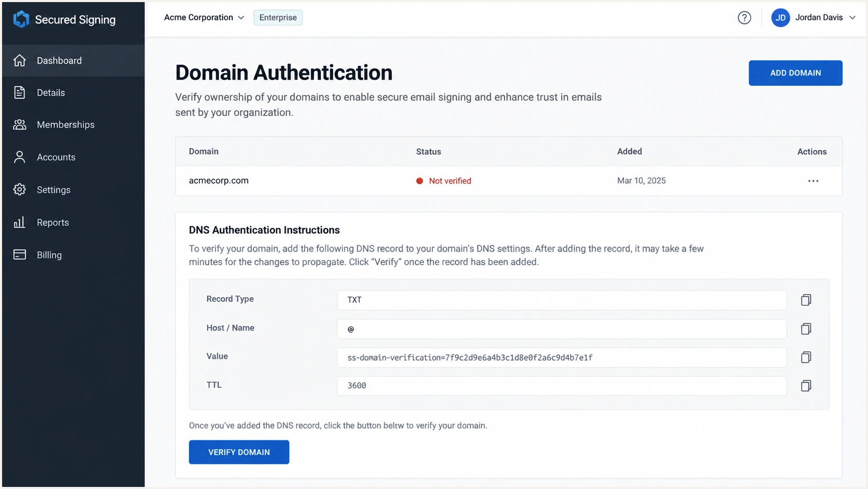
Task: Open the Billing sidebar item
Action: click(x=73, y=255)
